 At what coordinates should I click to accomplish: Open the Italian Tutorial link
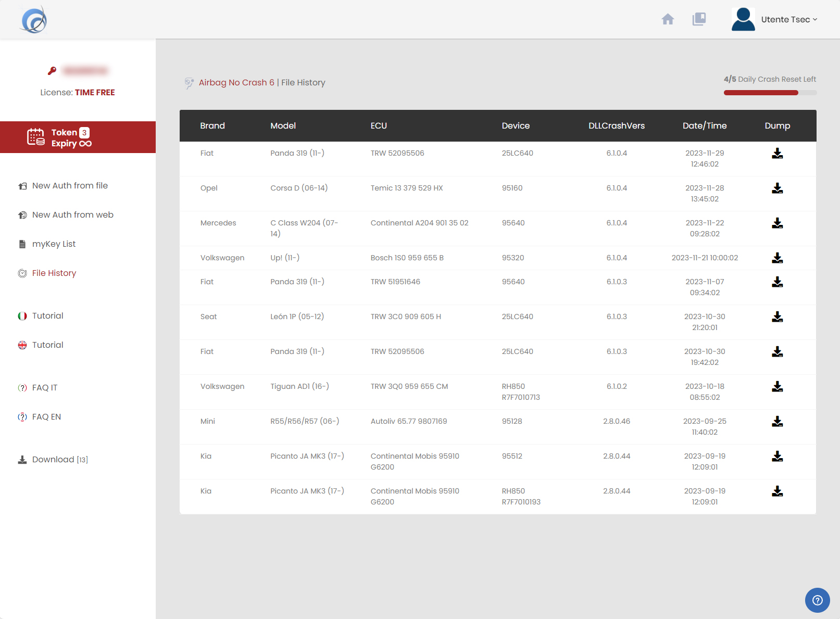[47, 316]
